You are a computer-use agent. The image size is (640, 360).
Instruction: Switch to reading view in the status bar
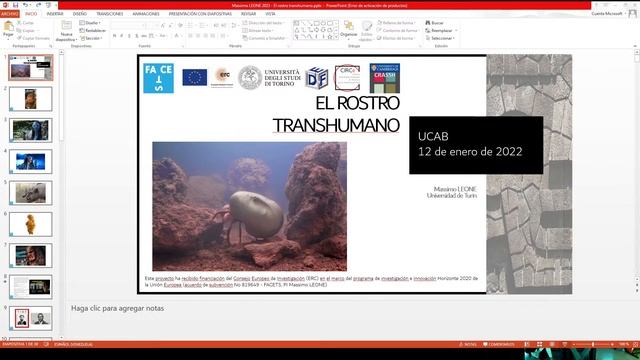click(x=552, y=344)
